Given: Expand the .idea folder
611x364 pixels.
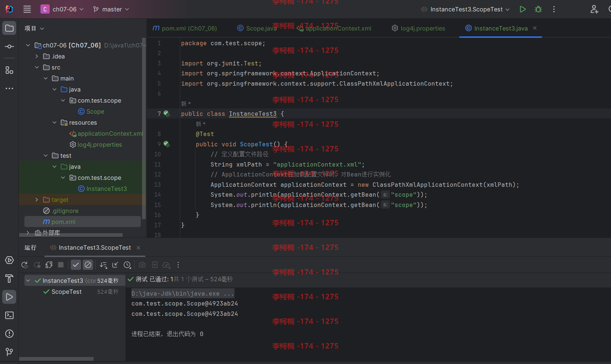Looking at the screenshot, I should tap(36, 56).
